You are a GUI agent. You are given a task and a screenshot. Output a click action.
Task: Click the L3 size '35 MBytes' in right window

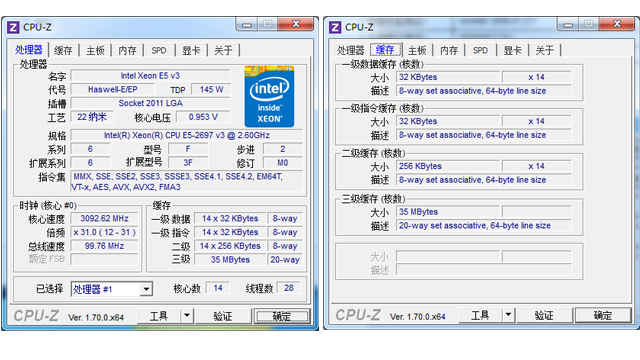448,212
